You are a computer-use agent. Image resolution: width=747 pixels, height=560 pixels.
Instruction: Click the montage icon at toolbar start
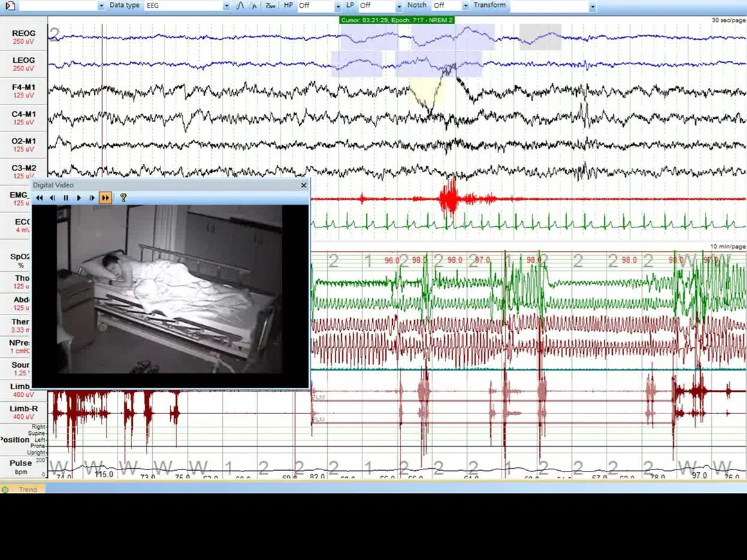tap(10, 6)
